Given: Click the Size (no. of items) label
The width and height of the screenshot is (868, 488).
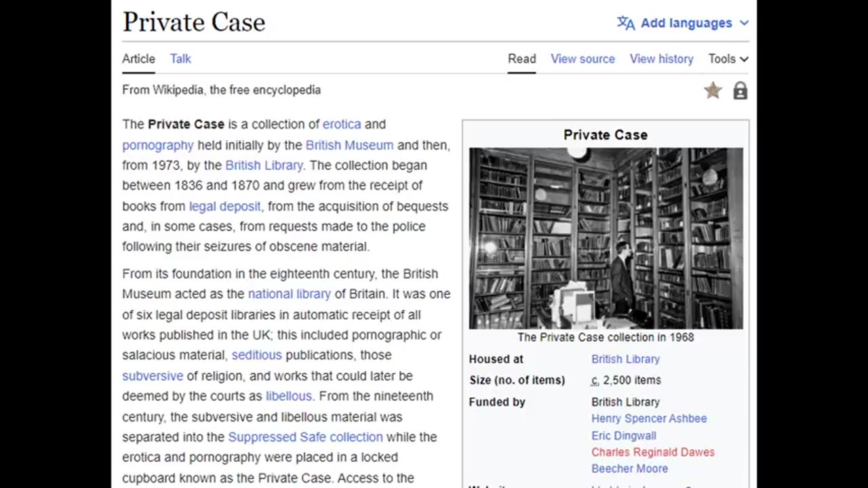Looking at the screenshot, I should (517, 380).
